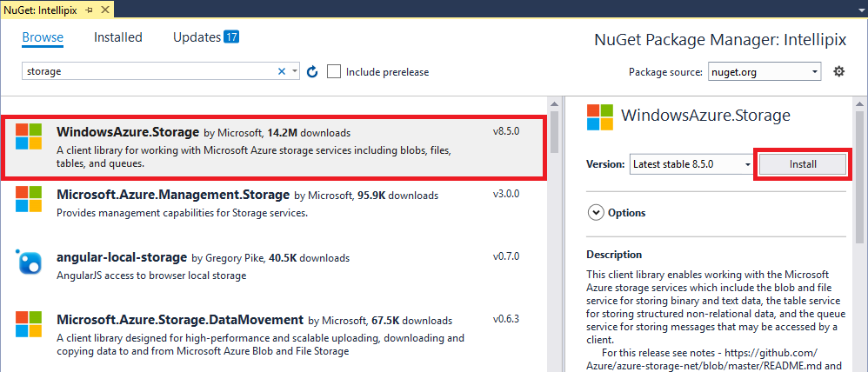Switch to the Updates tab

pyautogui.click(x=205, y=37)
